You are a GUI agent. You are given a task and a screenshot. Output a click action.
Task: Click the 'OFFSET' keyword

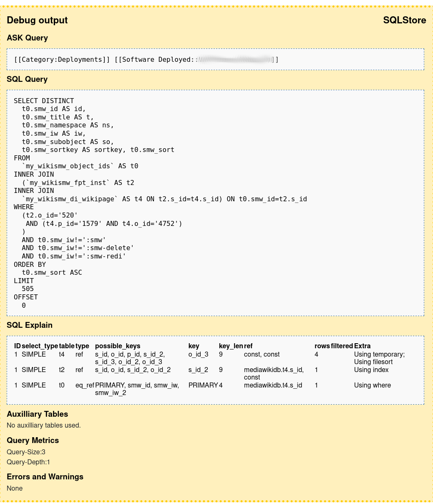click(x=26, y=297)
